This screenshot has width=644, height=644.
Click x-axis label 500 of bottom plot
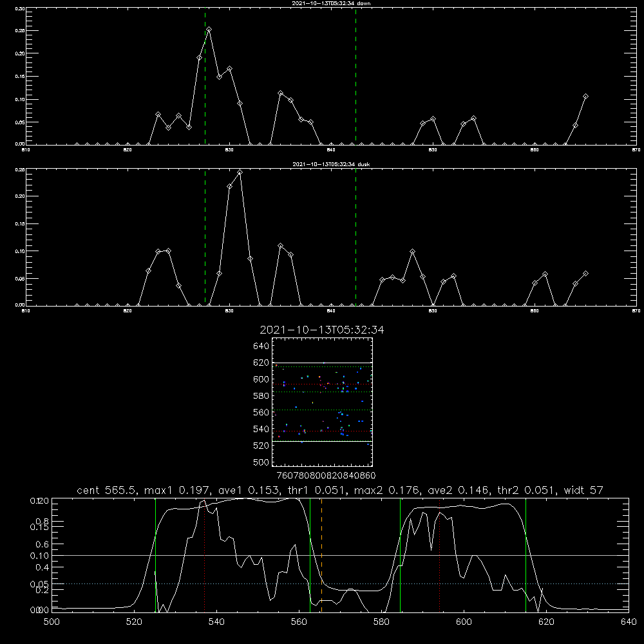pyautogui.click(x=52, y=622)
